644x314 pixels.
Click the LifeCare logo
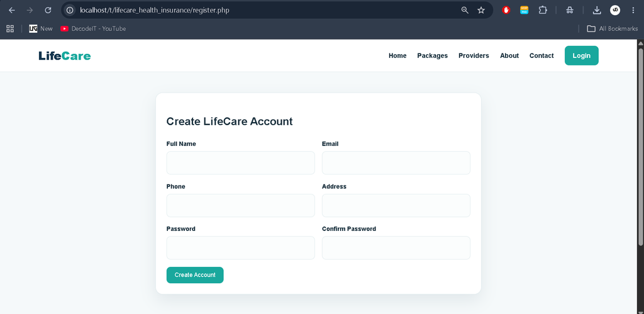65,55
